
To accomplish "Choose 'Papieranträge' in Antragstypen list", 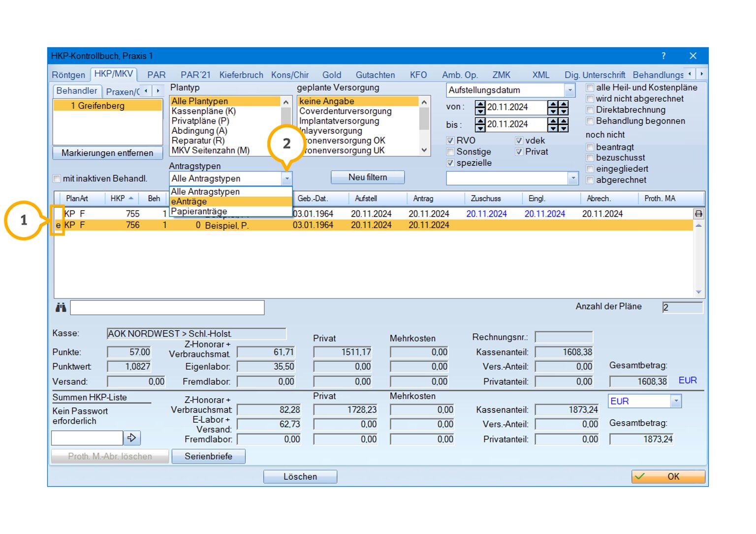I will 230,211.
